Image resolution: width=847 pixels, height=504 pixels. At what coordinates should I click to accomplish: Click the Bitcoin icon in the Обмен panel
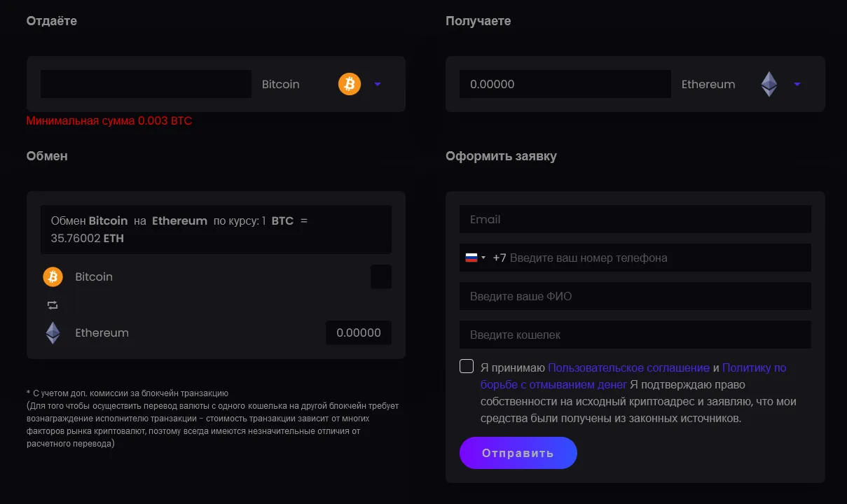(53, 276)
